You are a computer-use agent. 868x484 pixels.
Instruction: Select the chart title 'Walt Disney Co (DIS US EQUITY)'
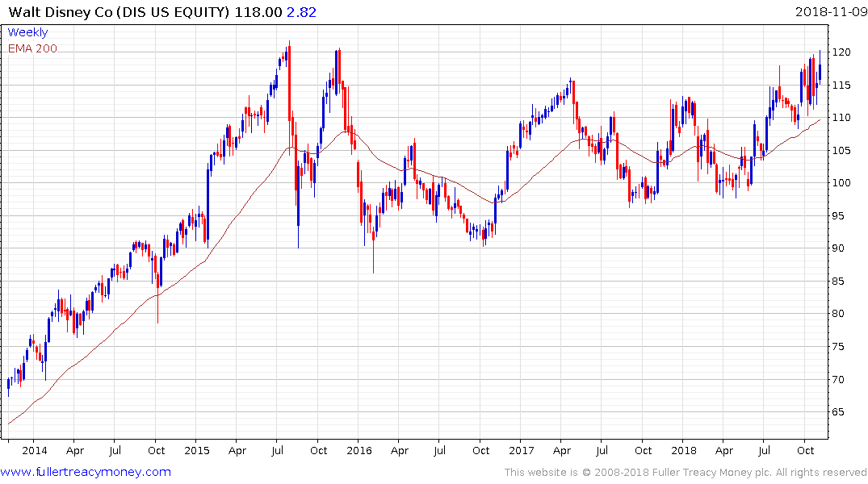pyautogui.click(x=119, y=12)
